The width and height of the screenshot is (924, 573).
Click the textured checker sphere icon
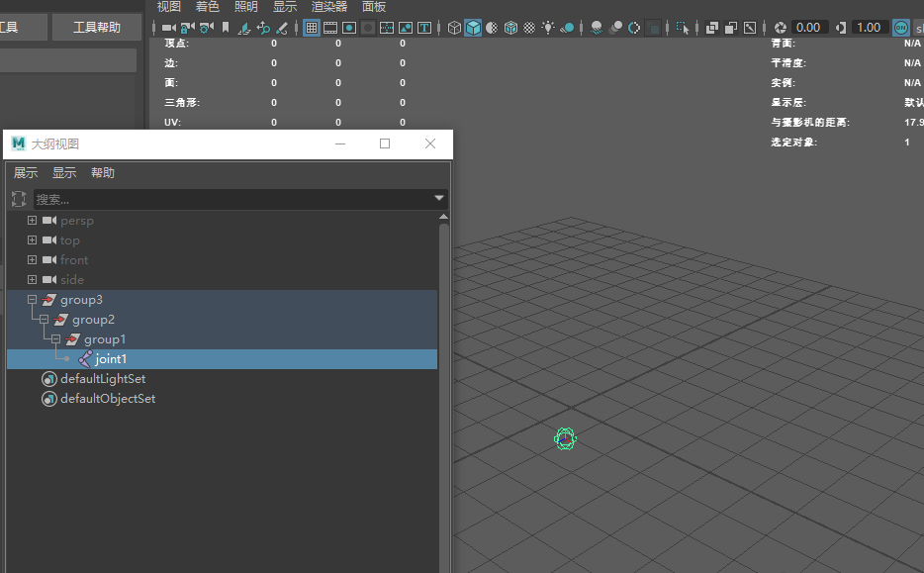(x=530, y=28)
